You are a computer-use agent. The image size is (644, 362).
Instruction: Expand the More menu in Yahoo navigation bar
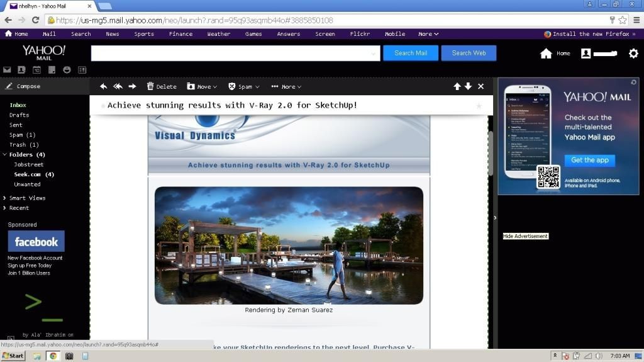pyautogui.click(x=428, y=34)
